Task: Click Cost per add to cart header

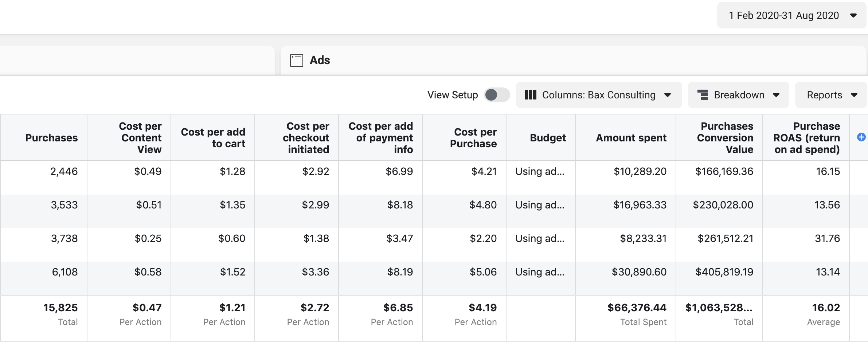Action: click(213, 138)
